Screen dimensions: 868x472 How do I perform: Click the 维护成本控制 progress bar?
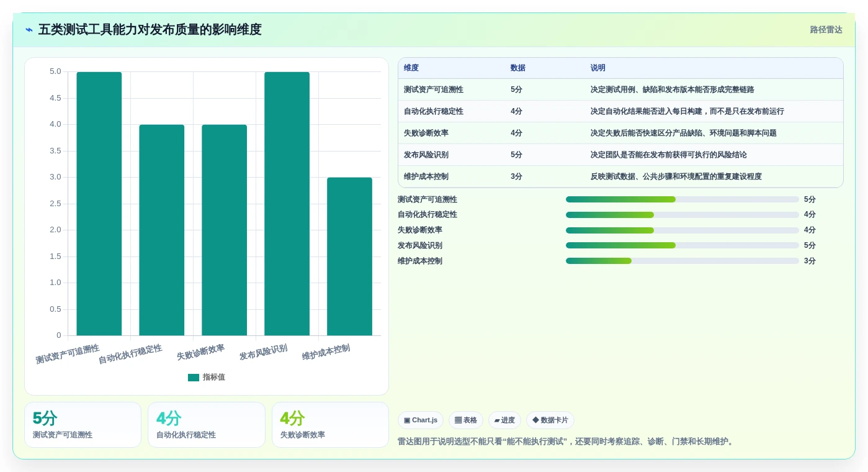click(682, 261)
